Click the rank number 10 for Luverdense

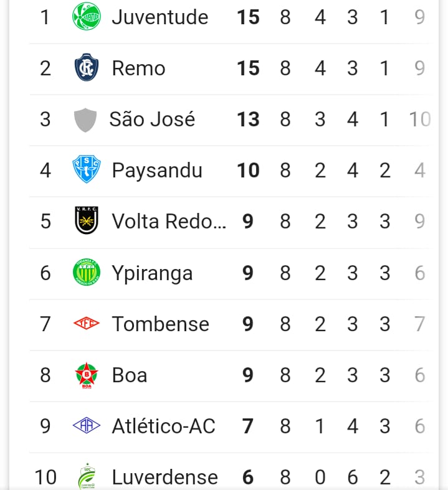point(45,477)
